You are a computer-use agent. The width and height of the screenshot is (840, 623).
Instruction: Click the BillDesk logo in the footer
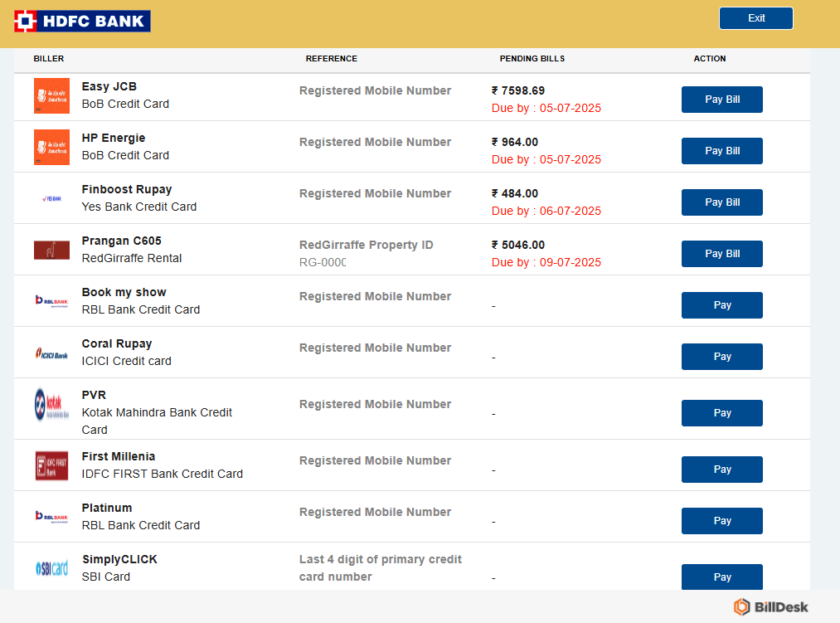(771, 607)
